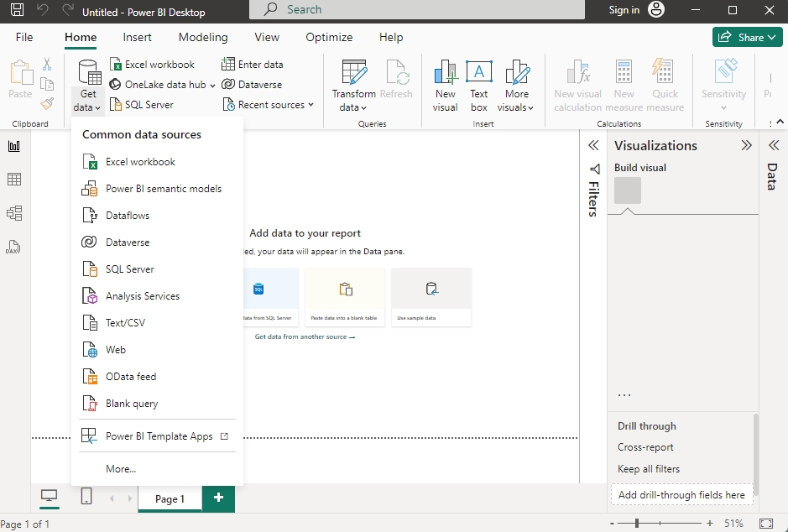788x532 pixels.
Task: Select the New visual icon
Action: click(x=445, y=72)
